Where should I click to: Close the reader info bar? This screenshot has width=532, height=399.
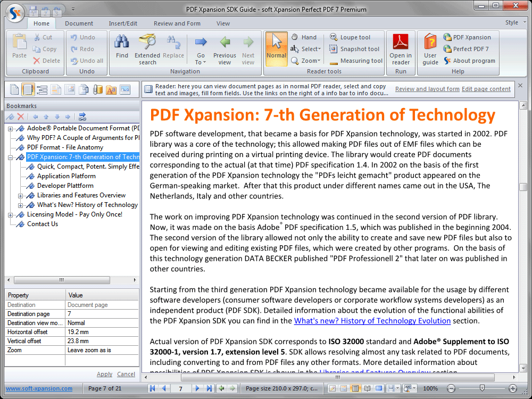point(520,86)
